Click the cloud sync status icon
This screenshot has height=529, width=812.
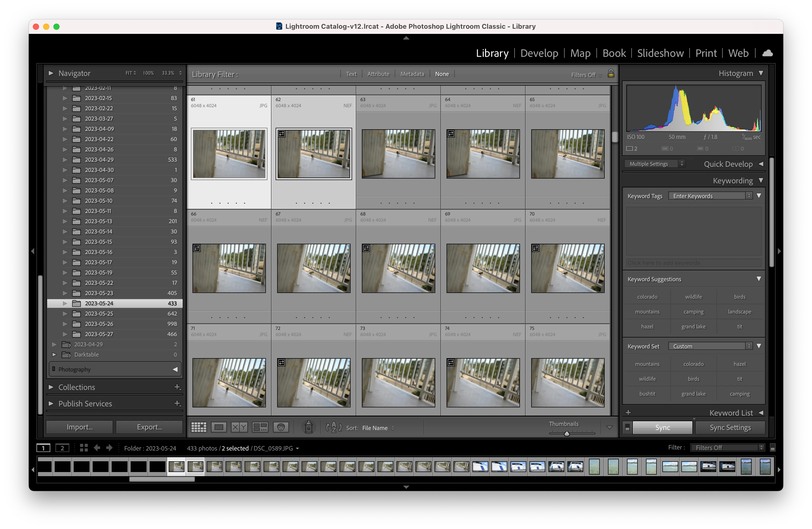pyautogui.click(x=768, y=53)
